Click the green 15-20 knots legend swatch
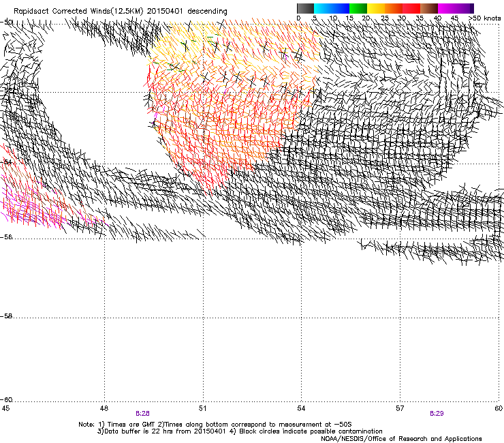 tap(358, 8)
